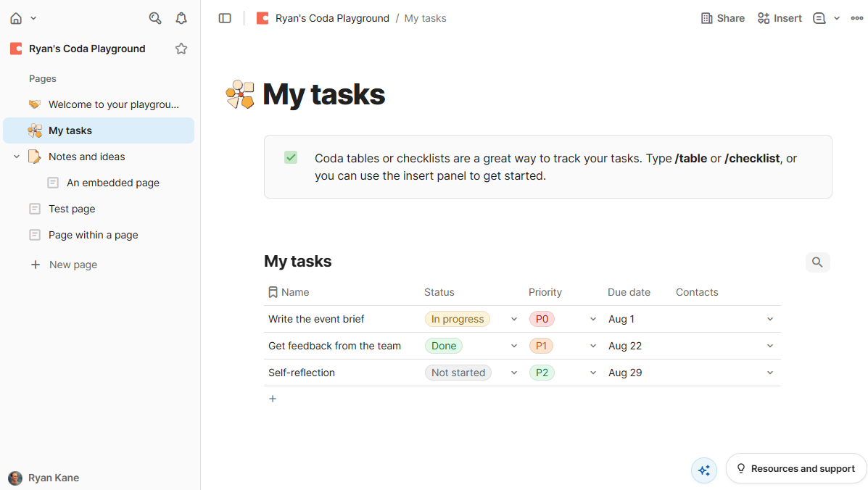Open Resources and support
The height and width of the screenshot is (490, 868).
point(795,468)
